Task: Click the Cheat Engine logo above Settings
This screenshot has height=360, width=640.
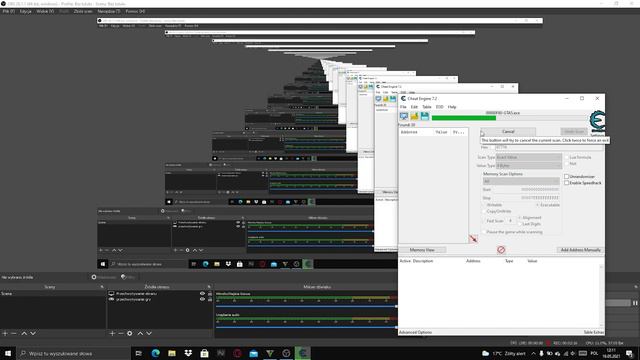Action: tap(597, 121)
